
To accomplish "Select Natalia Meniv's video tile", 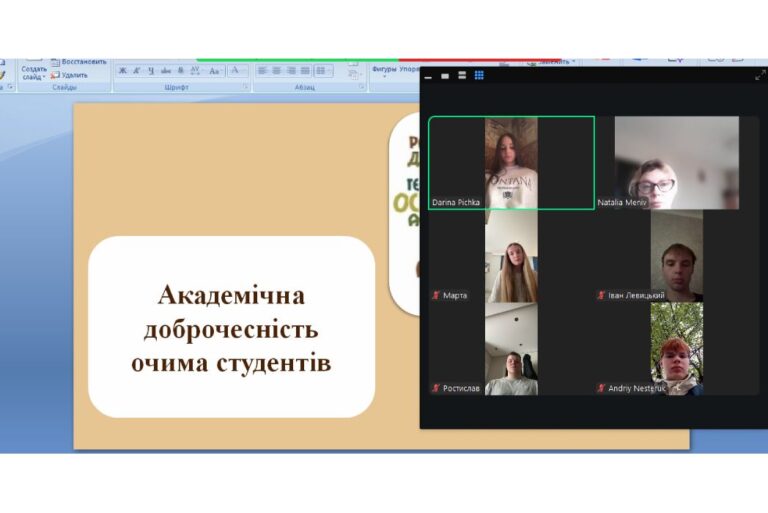I will [x=676, y=163].
